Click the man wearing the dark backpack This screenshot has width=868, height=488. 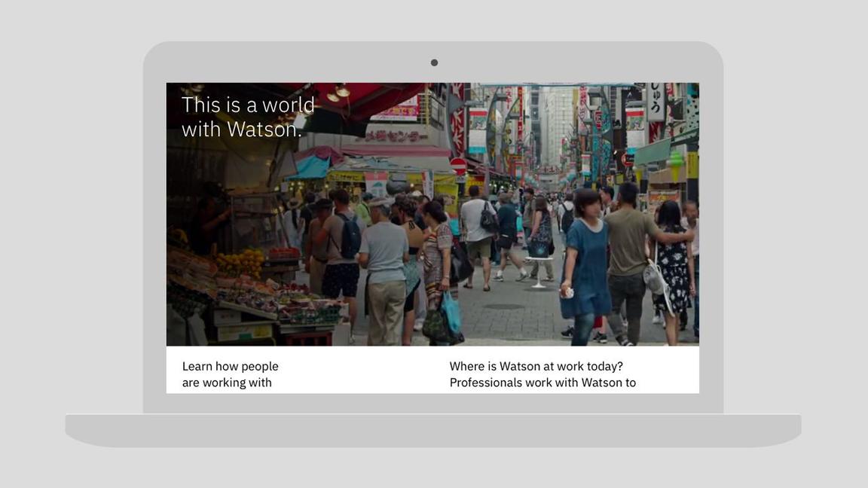tap(343, 249)
